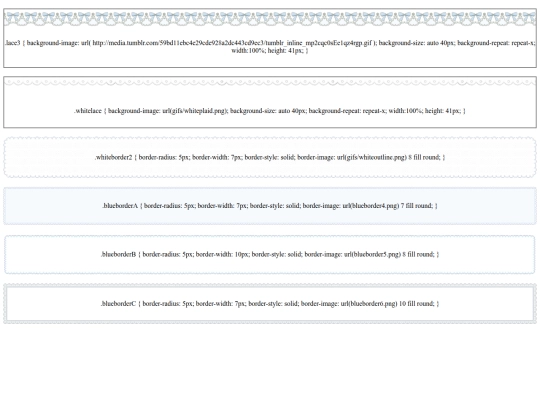Select the .blueborderA CSS rule text
Image resolution: width=540 pixels, height=405 pixels.
coord(270,206)
